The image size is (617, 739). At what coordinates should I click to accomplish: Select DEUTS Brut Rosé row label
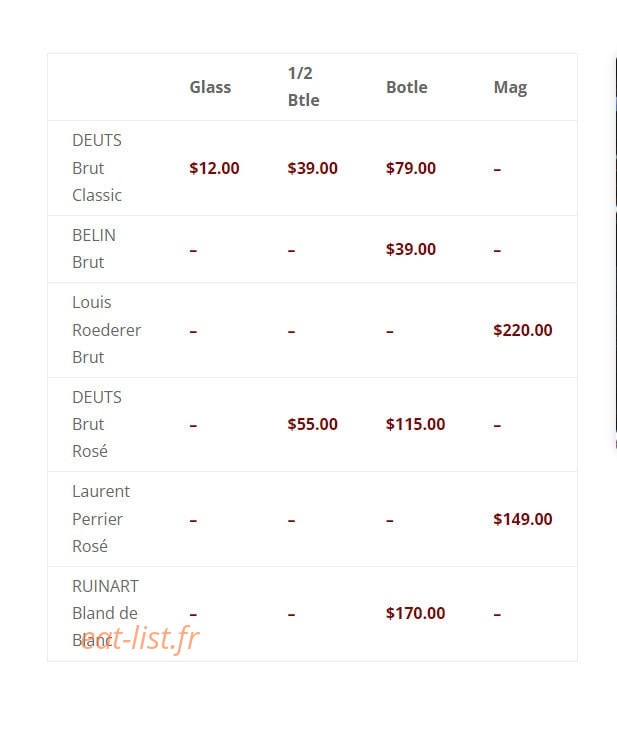pyautogui.click(x=97, y=424)
